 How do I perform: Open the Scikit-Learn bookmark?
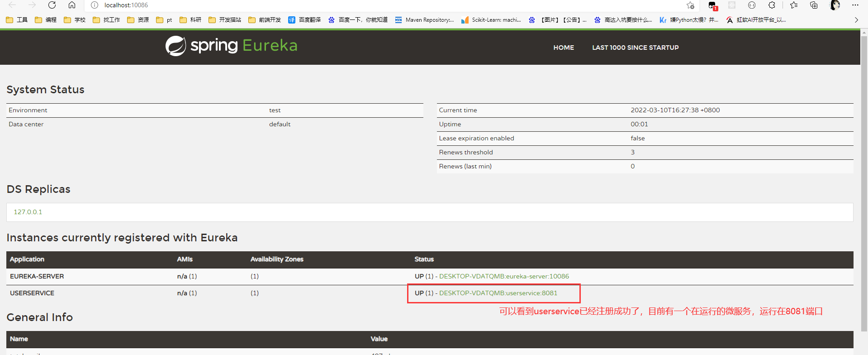(491, 20)
